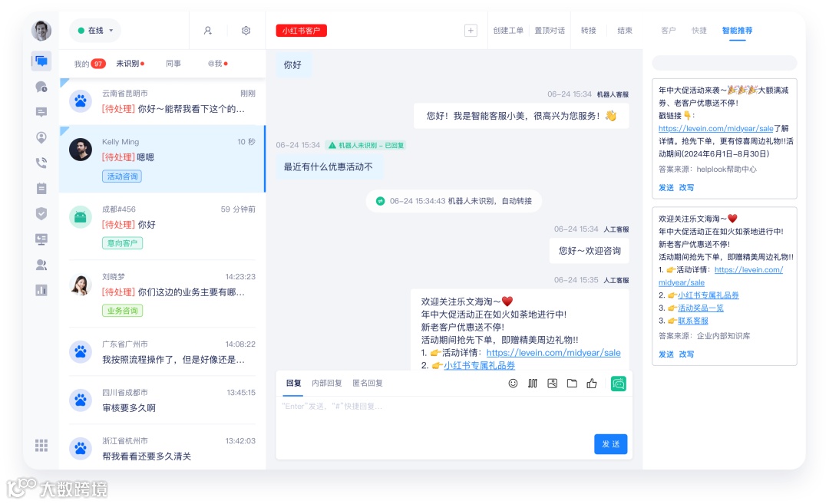Image resolution: width=829 pixels, height=504 pixels.
Task: Click the 意向客户 tag on 成都#456
Action: pos(122,243)
